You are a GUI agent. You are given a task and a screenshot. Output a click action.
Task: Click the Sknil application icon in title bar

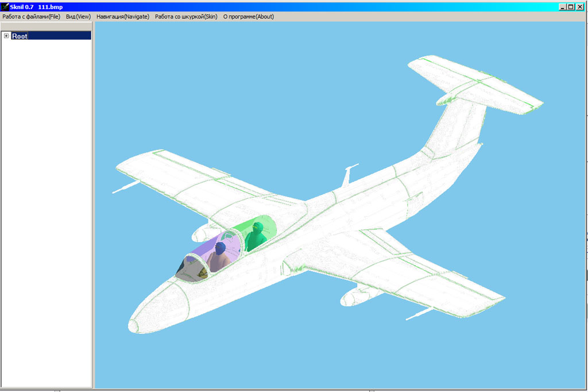pos(5,6)
